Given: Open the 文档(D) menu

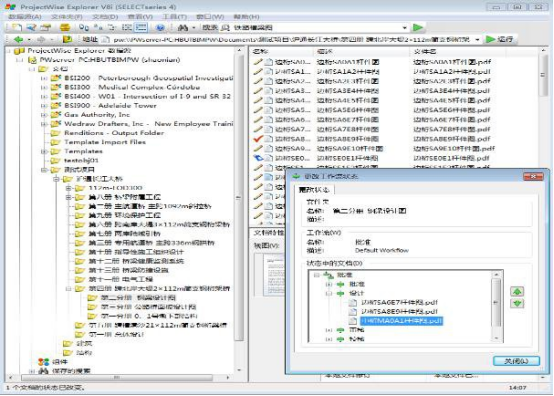Looking at the screenshot, I should coord(105,17).
